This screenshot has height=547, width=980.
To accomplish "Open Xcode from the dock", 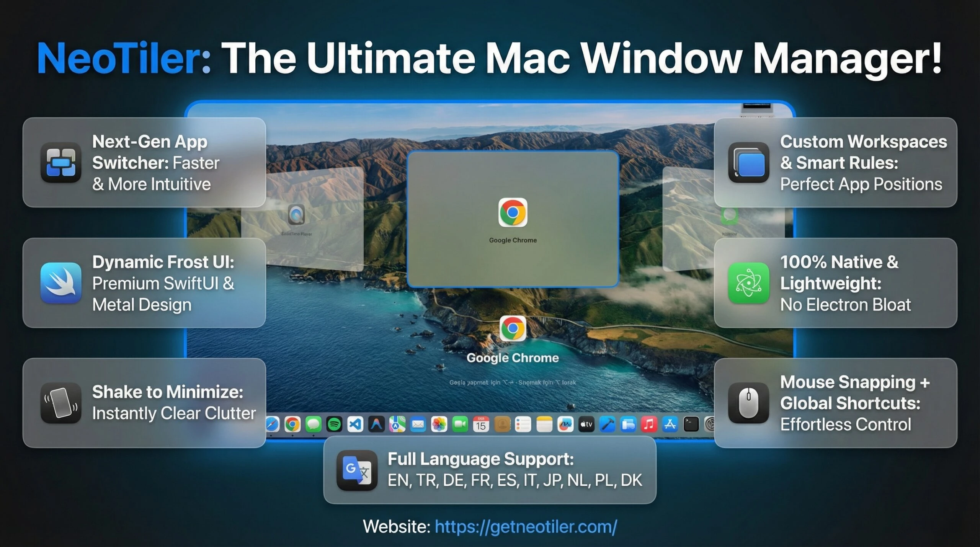I will [x=607, y=423].
